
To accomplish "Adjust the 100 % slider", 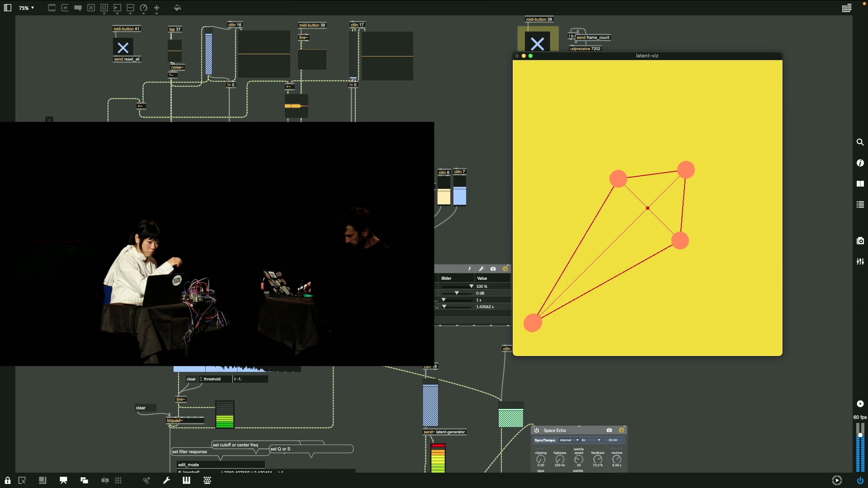I will tap(471, 286).
